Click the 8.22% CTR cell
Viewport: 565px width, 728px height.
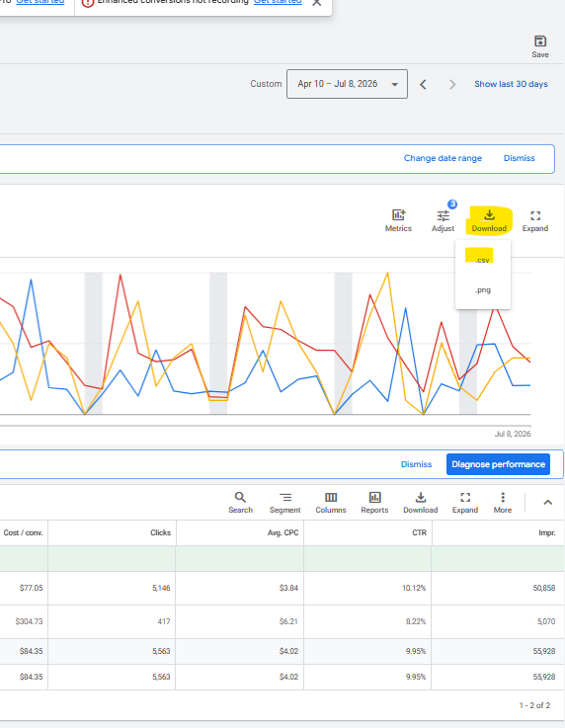(x=416, y=621)
